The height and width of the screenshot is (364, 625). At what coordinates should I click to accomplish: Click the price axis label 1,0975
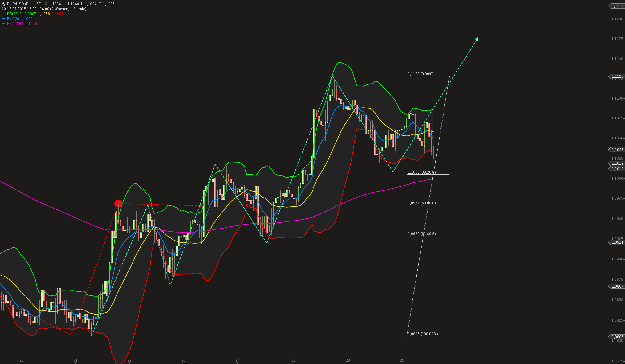click(x=617, y=198)
